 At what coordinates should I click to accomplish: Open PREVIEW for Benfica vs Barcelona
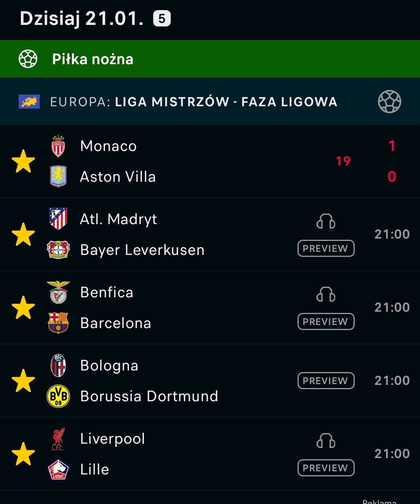[x=326, y=321]
